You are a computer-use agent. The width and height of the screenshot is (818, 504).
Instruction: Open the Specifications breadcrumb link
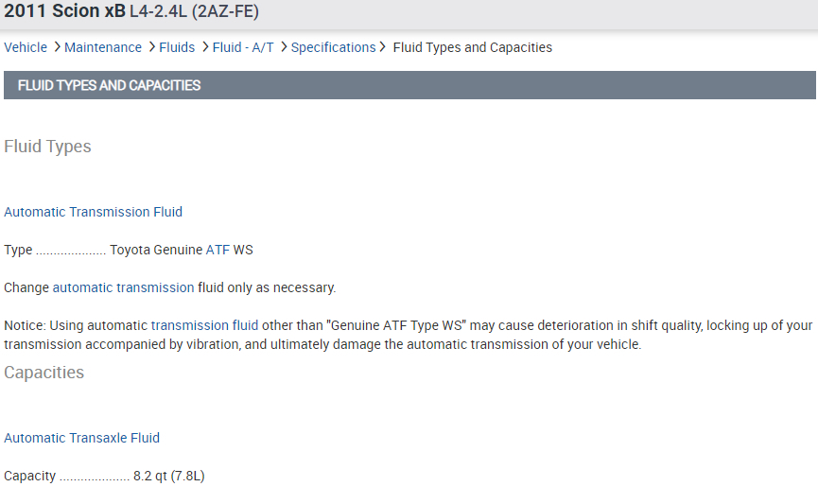(x=333, y=47)
